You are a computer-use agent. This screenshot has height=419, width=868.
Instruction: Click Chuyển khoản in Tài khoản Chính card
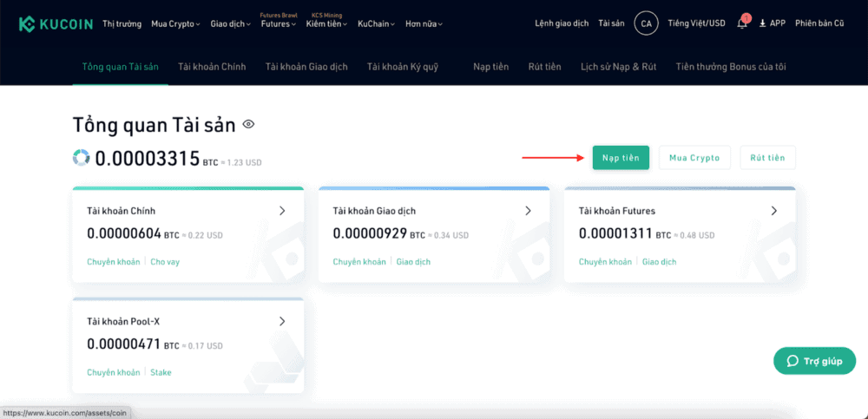(114, 262)
